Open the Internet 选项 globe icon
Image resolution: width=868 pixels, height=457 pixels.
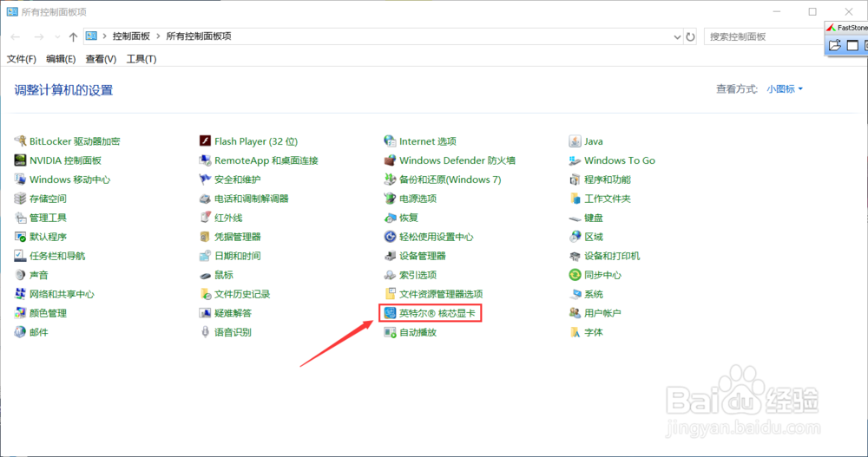(391, 141)
